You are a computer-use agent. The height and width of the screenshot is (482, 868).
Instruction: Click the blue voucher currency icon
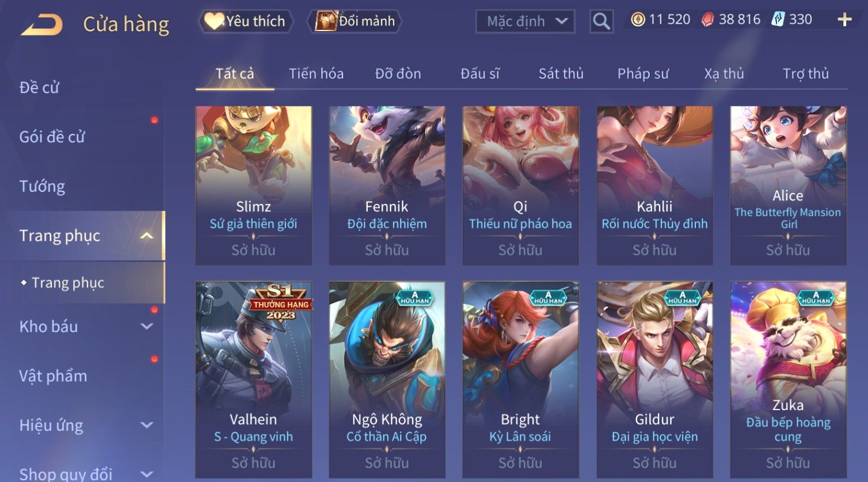778,20
